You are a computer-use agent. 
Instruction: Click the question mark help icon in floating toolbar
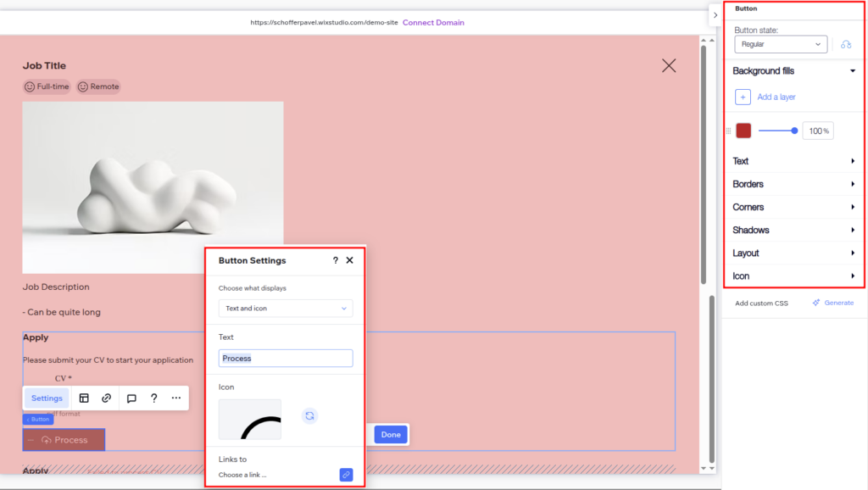click(x=153, y=398)
